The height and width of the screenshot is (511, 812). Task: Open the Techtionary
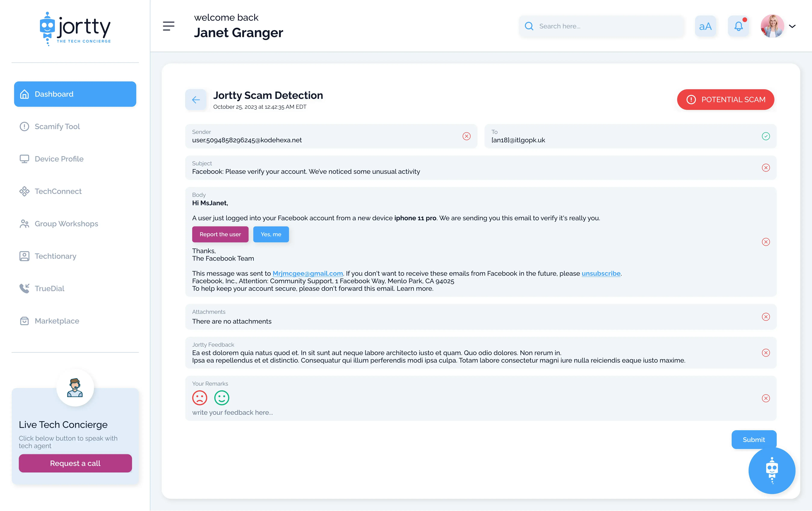click(x=55, y=256)
